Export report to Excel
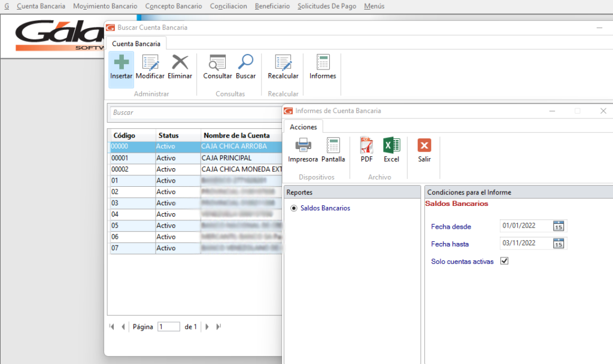 coord(391,145)
